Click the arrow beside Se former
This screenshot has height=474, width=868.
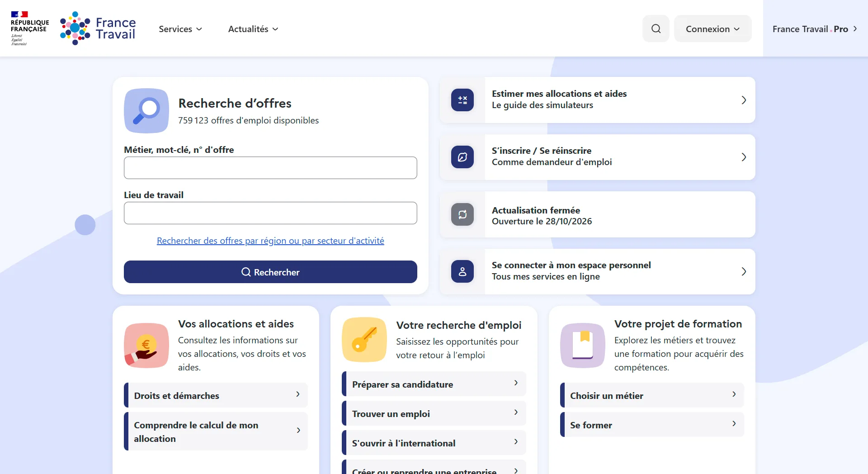pyautogui.click(x=734, y=424)
